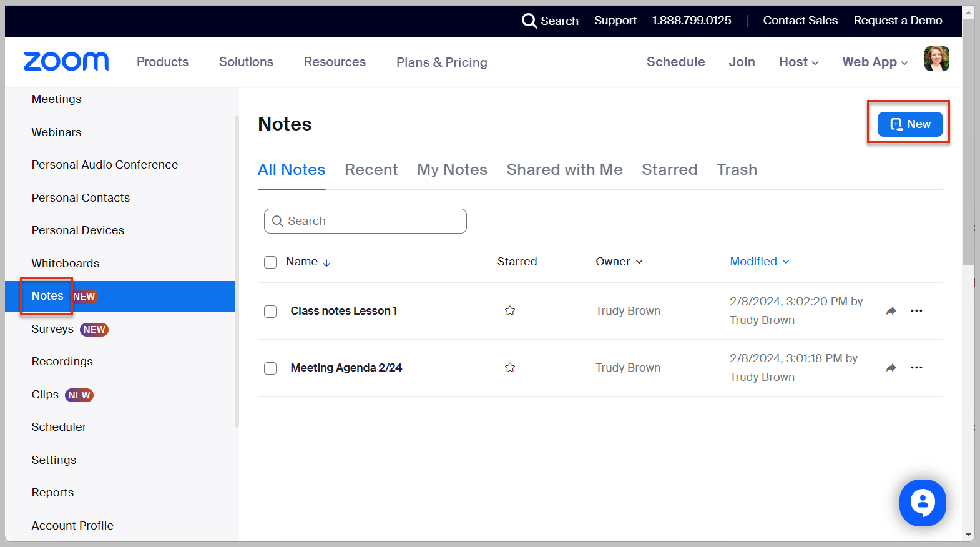Open the Trash tab
The image size is (980, 547).
tap(737, 170)
